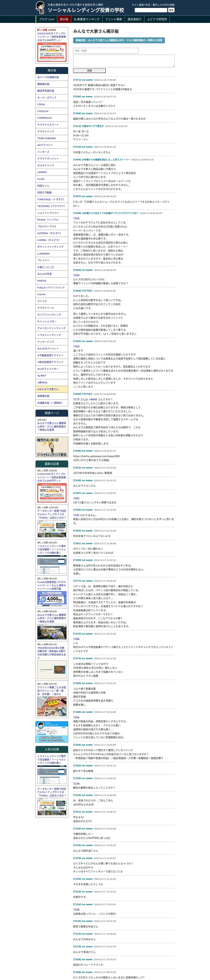Open the narita-gateway.com news URL text
Viewport: 210px width, 980px height.
tap(96, 456)
